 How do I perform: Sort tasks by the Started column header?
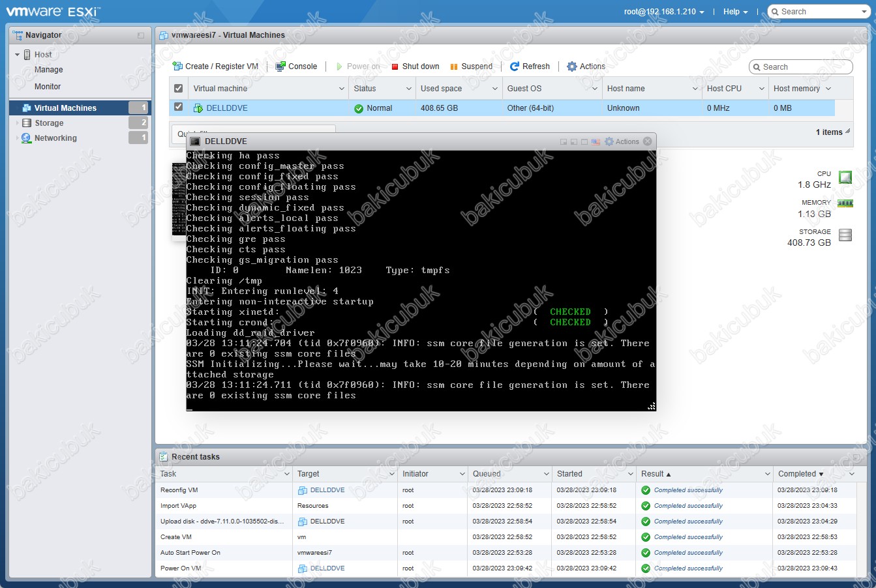pyautogui.click(x=569, y=474)
